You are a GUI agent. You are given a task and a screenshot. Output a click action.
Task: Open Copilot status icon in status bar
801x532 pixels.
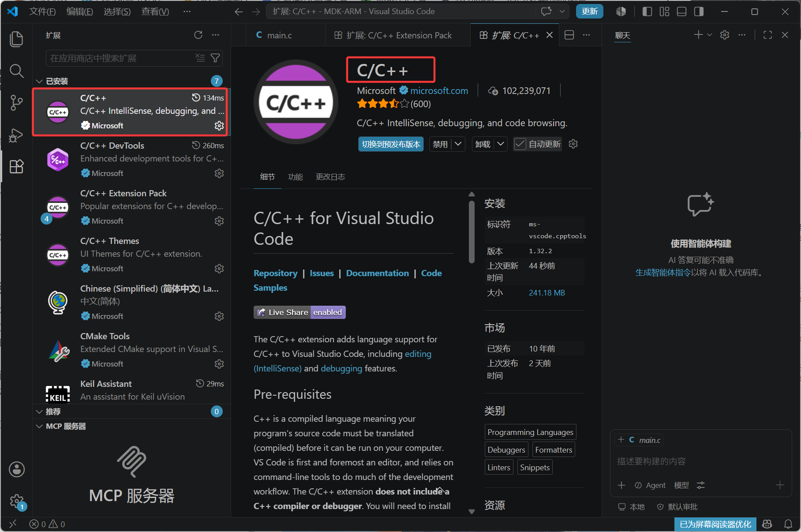click(767, 524)
